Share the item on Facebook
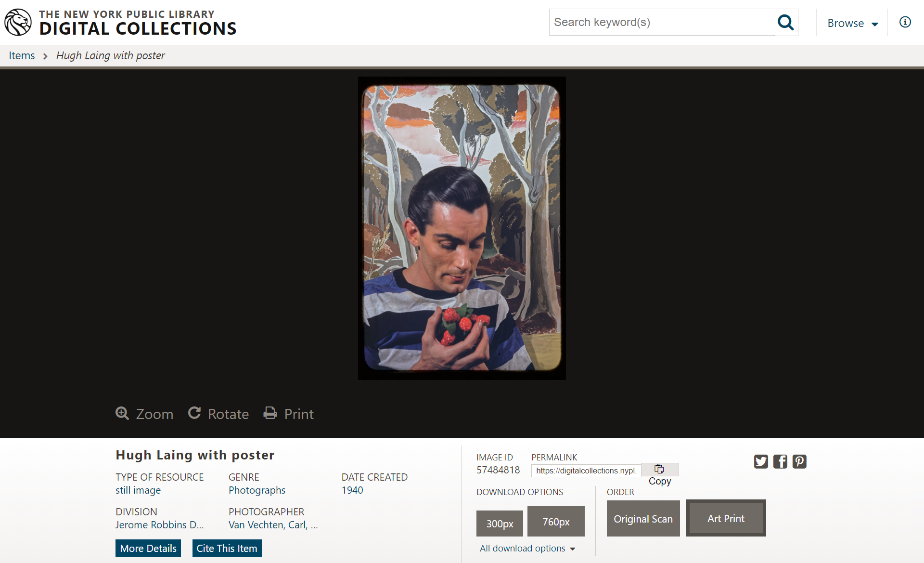 (780, 461)
